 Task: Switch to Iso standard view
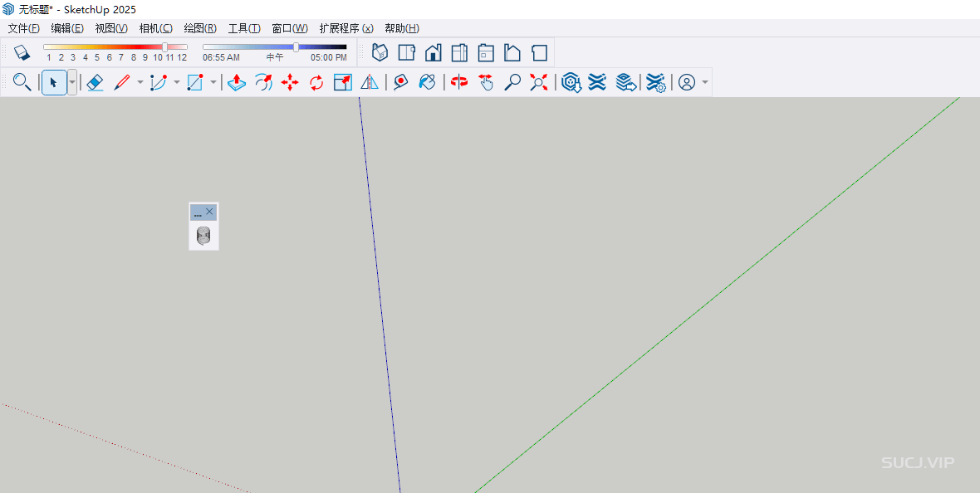(x=380, y=53)
